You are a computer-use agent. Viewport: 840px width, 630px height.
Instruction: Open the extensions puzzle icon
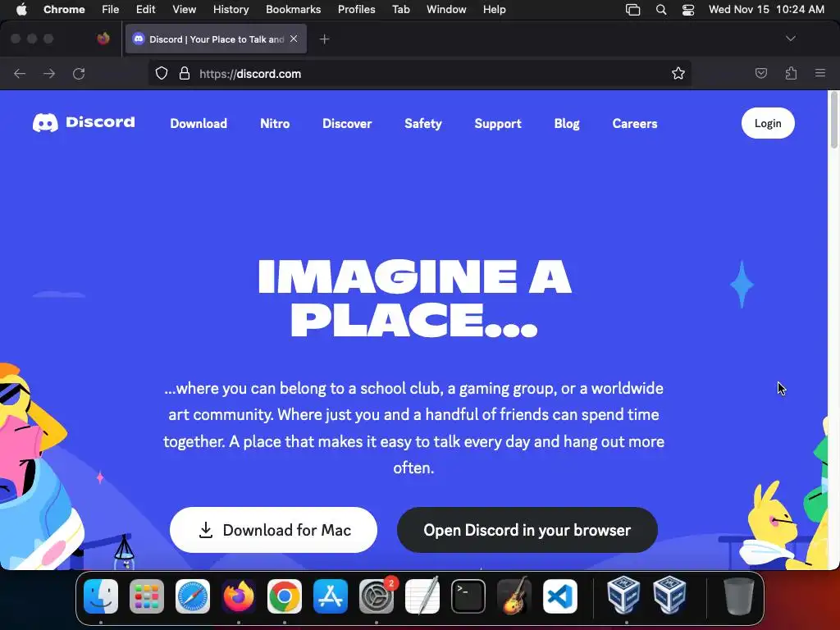[791, 73]
